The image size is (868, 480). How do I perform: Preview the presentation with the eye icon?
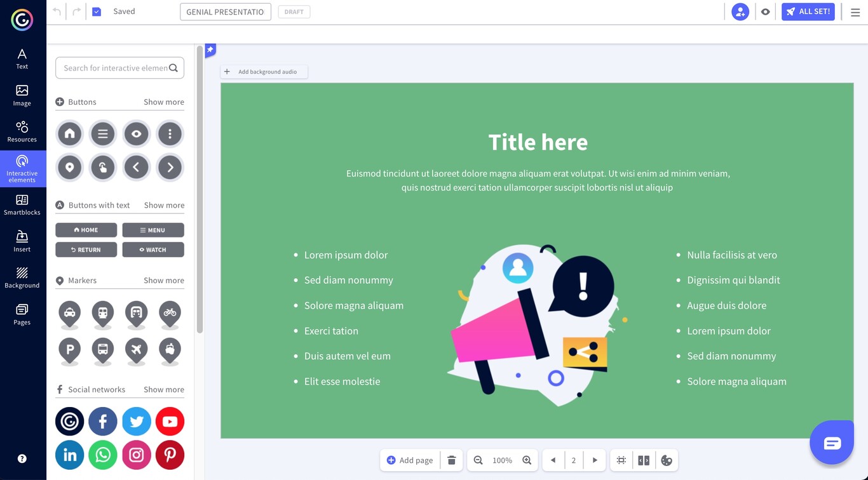pyautogui.click(x=765, y=11)
